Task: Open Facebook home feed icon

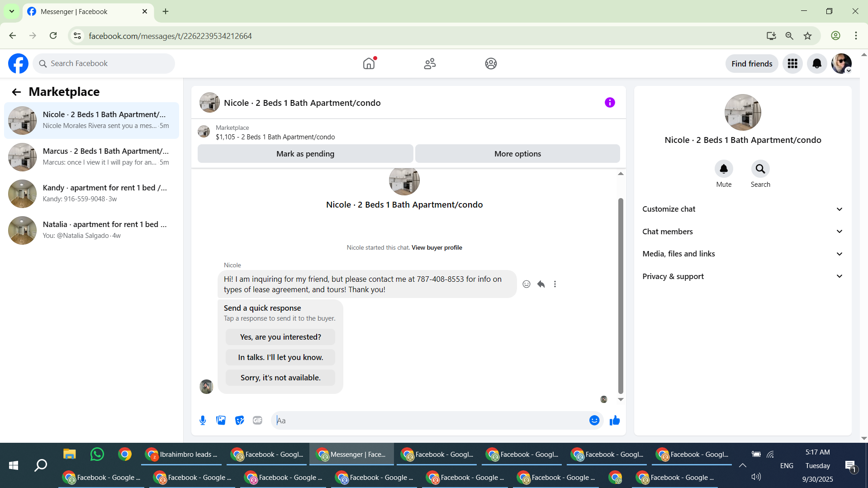Action: click(369, 63)
